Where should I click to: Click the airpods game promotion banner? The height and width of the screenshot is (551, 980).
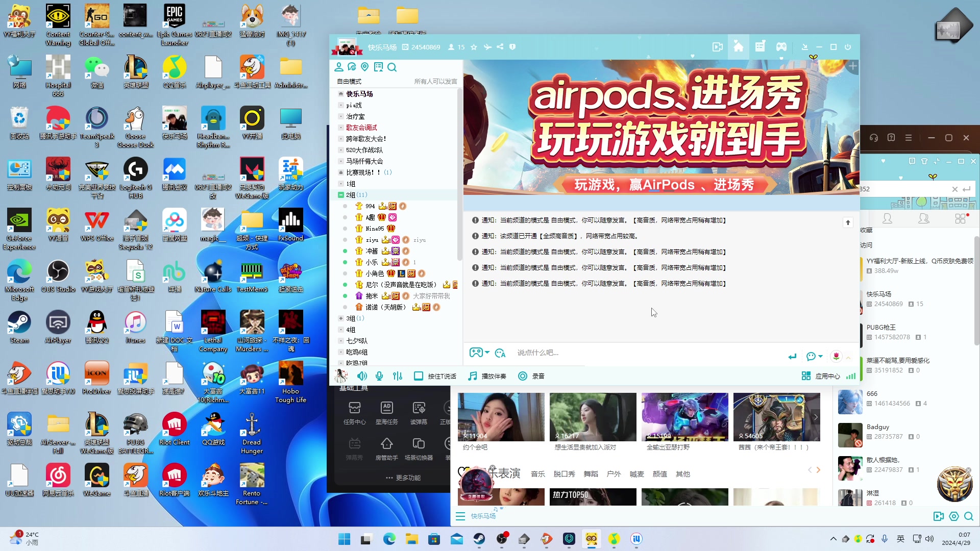tap(661, 128)
